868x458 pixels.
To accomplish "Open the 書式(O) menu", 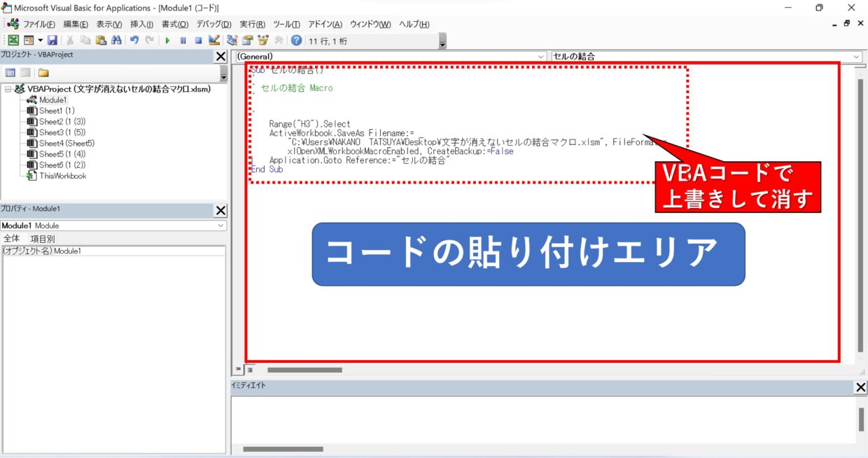I will pyautogui.click(x=175, y=25).
